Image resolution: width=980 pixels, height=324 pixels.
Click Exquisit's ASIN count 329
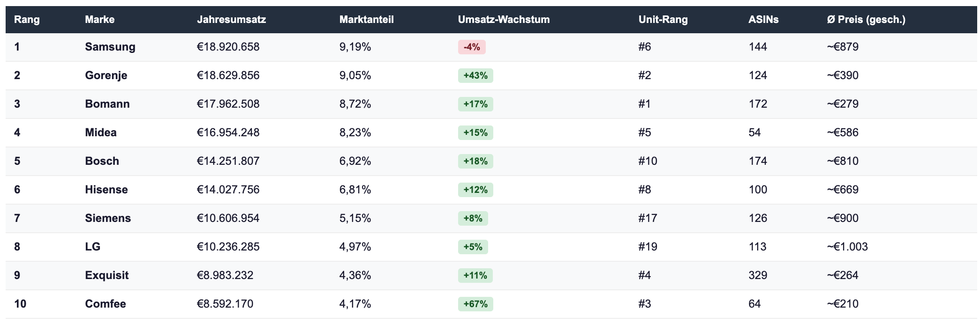pos(758,275)
